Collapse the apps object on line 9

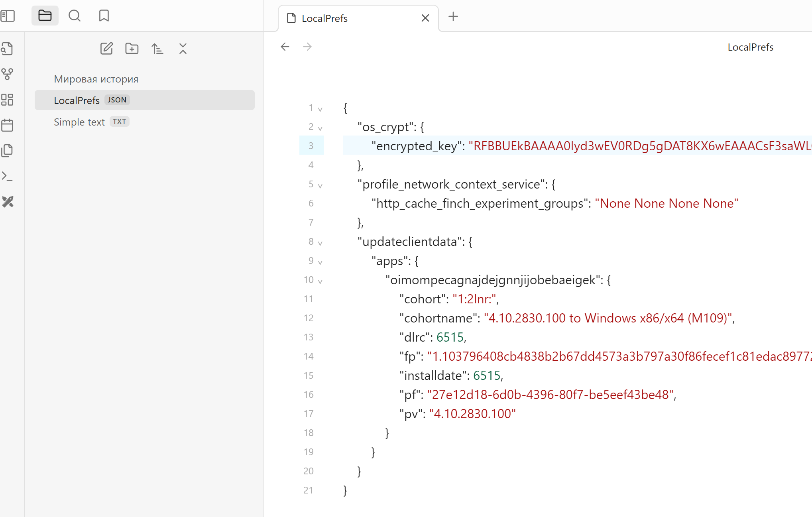(x=320, y=262)
